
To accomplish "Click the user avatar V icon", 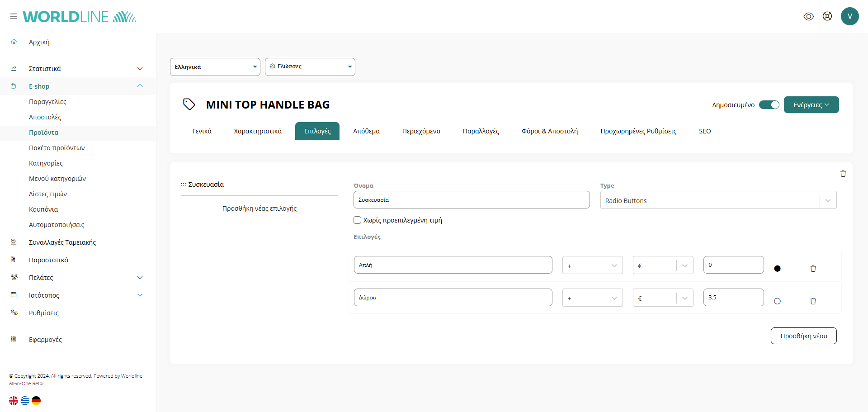I will click(849, 16).
